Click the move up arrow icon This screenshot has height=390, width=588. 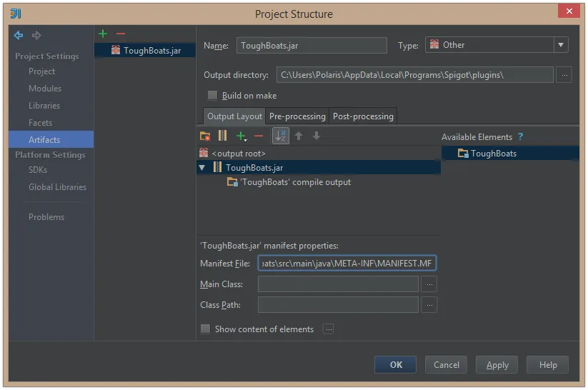coord(299,136)
